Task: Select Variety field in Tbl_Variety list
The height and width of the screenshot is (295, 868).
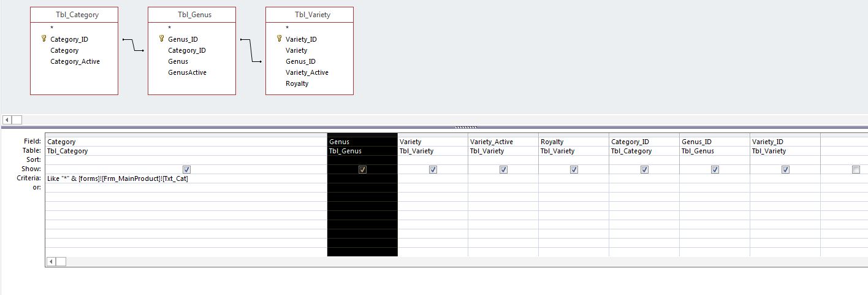Action: click(x=296, y=50)
